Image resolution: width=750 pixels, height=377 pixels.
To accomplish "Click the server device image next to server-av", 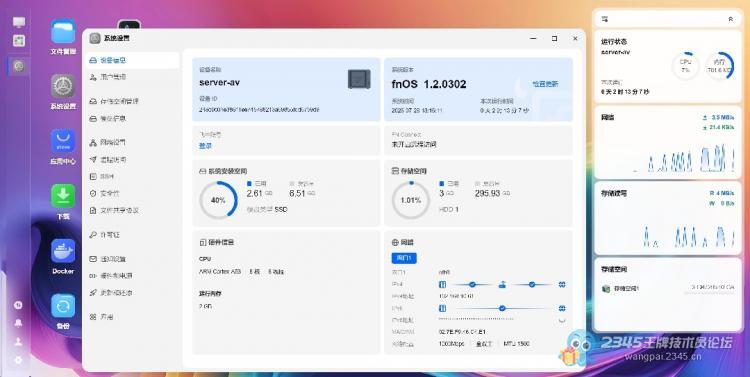I will click(359, 79).
